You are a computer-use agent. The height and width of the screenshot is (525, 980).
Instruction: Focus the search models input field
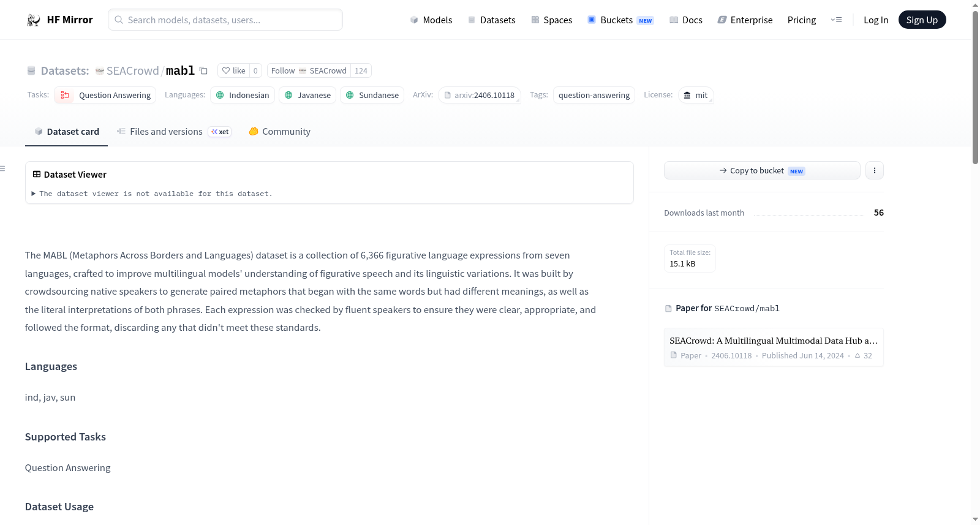(x=225, y=20)
